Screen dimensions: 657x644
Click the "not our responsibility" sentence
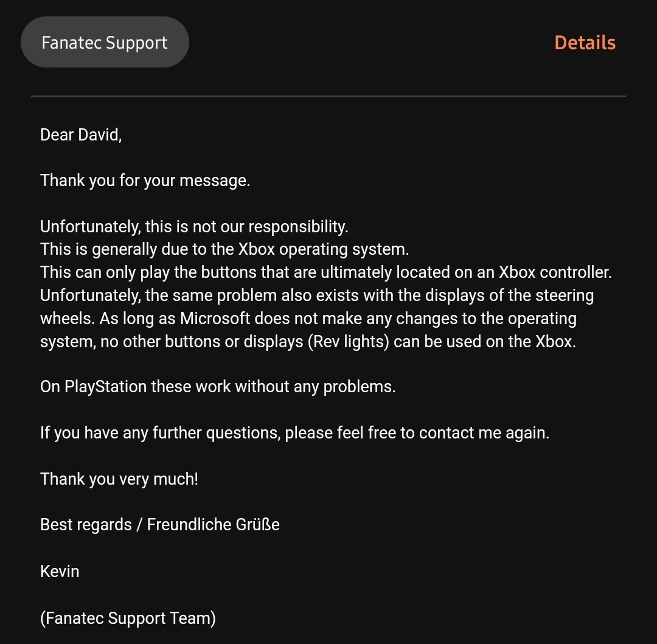point(194,227)
